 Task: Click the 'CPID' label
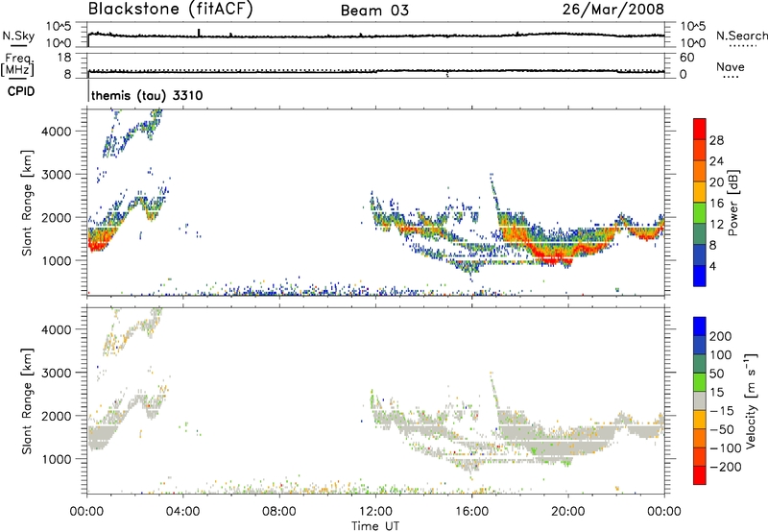[x=21, y=91]
